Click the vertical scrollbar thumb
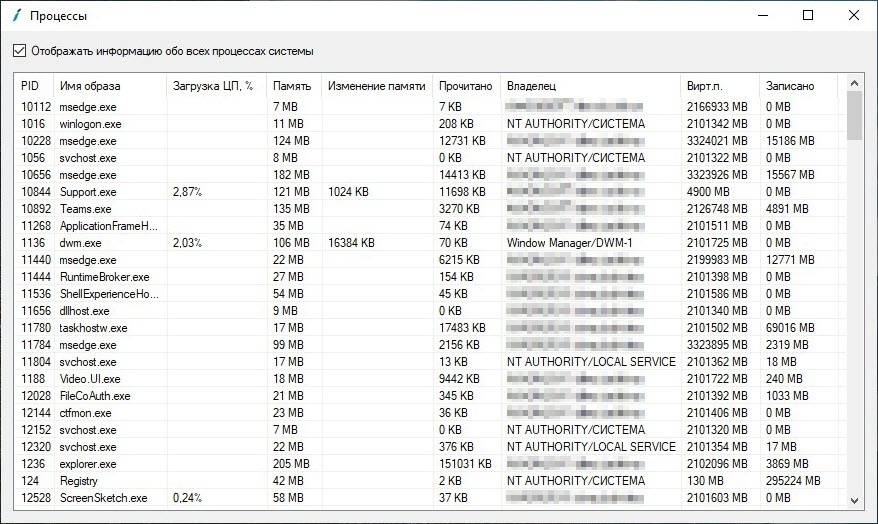The width and height of the screenshot is (878, 524). (x=854, y=114)
